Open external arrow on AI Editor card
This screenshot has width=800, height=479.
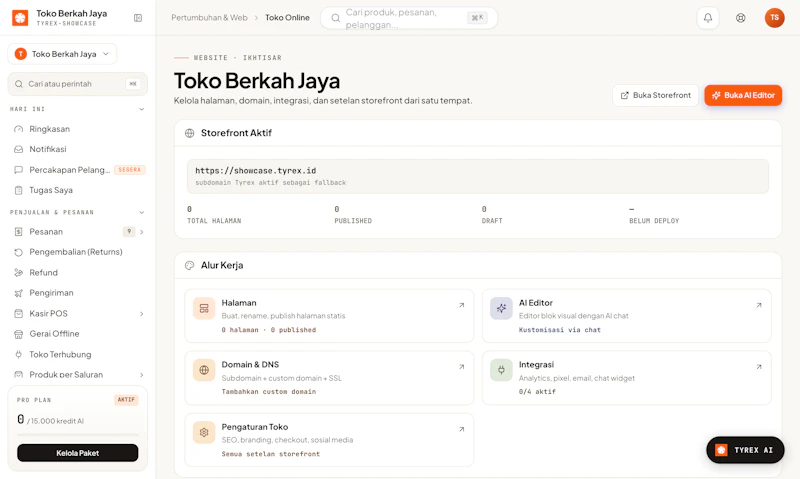pos(759,305)
